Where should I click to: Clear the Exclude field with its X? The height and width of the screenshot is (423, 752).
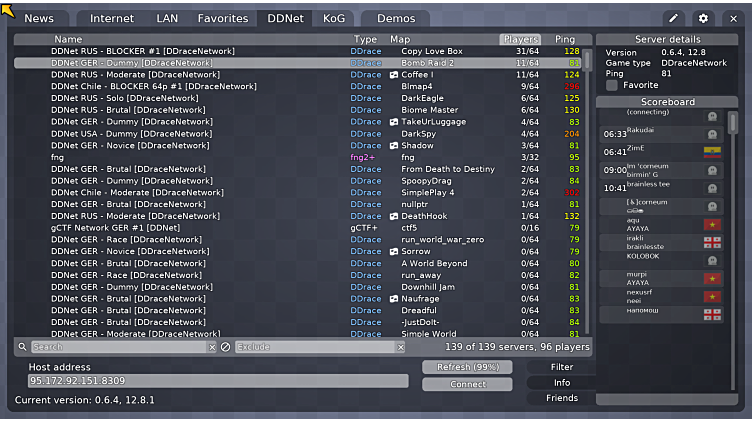coord(400,347)
